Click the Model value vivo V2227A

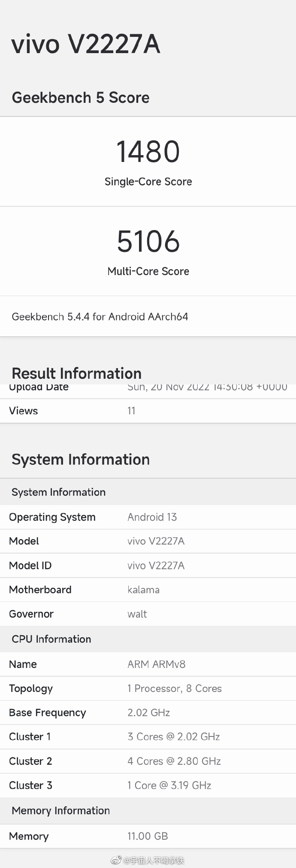pyautogui.click(x=156, y=541)
